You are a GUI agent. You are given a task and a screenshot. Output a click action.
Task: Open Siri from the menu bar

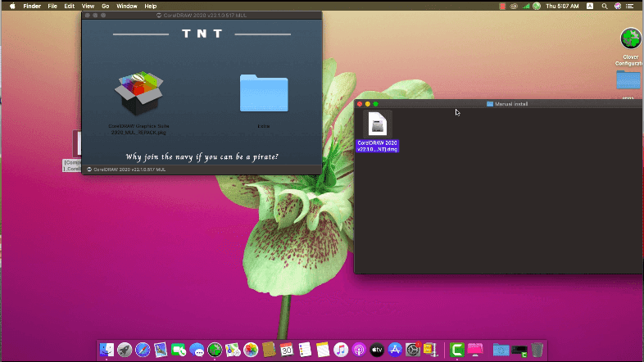pyautogui.click(x=617, y=7)
